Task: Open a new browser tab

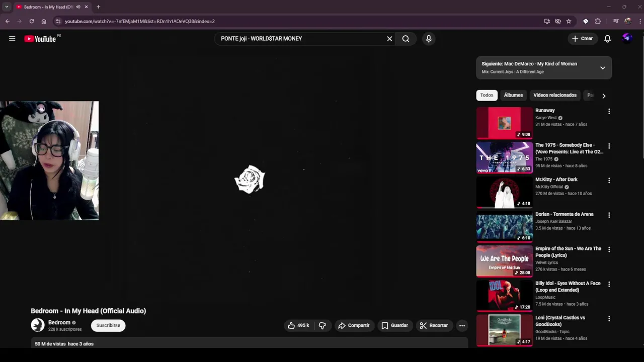Action: [98, 7]
